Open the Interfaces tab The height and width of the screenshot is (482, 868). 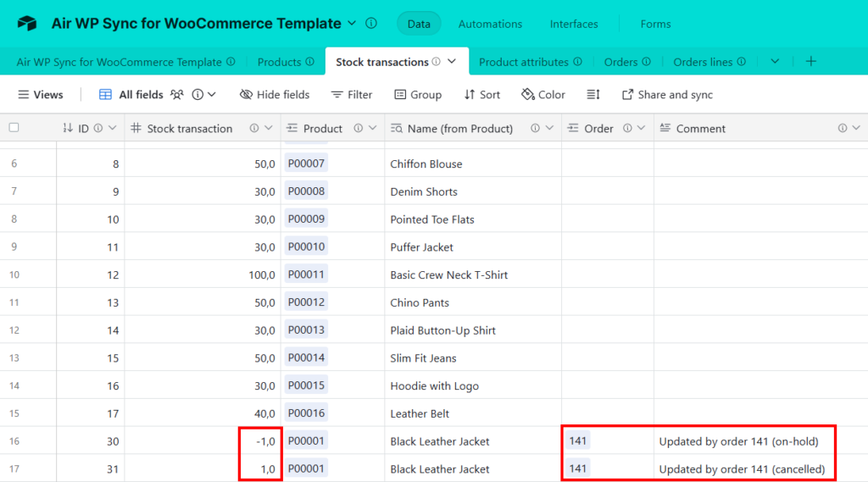[x=574, y=24]
